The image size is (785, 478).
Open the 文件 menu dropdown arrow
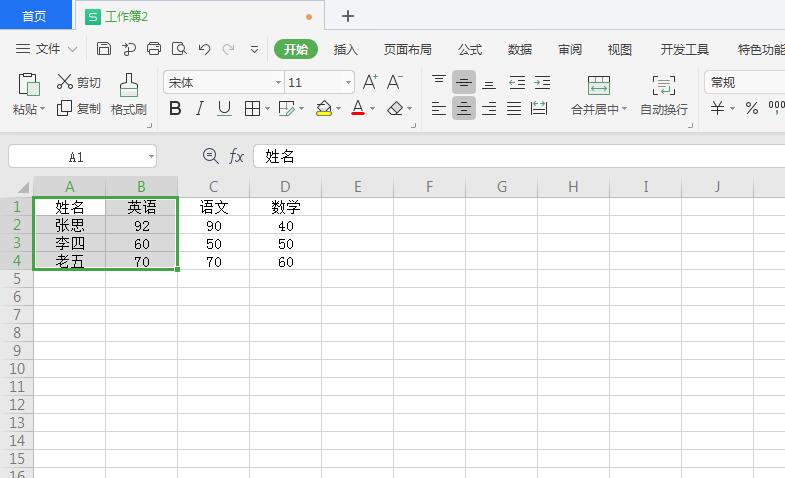[73, 49]
